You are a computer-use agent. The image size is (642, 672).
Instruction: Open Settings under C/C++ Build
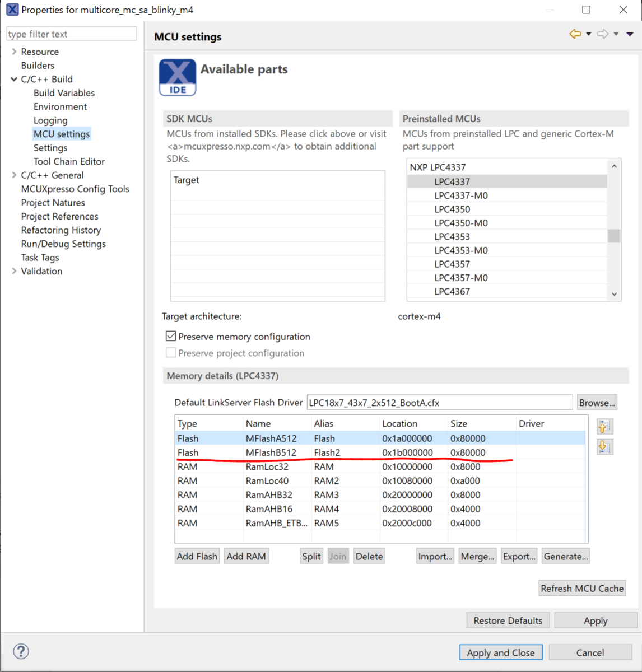(50, 148)
